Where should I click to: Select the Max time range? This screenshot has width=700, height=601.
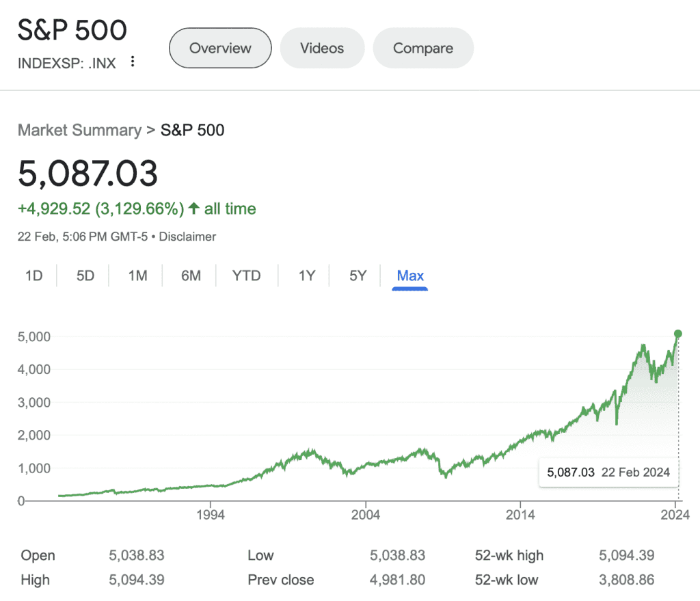click(x=409, y=276)
